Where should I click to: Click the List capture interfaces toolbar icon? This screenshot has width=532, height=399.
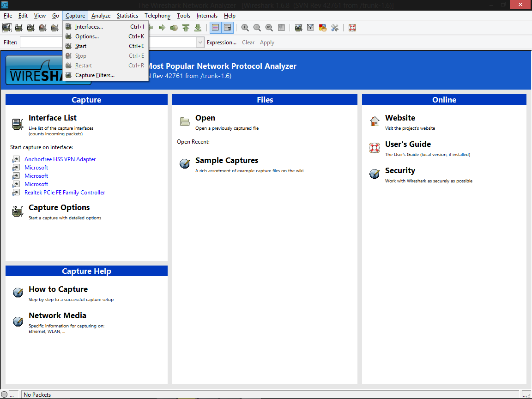coord(7,28)
